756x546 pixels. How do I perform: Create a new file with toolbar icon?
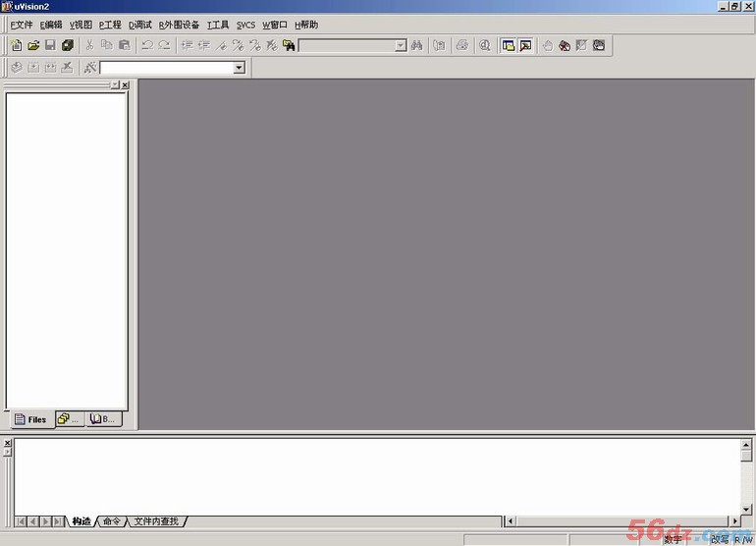pos(17,45)
